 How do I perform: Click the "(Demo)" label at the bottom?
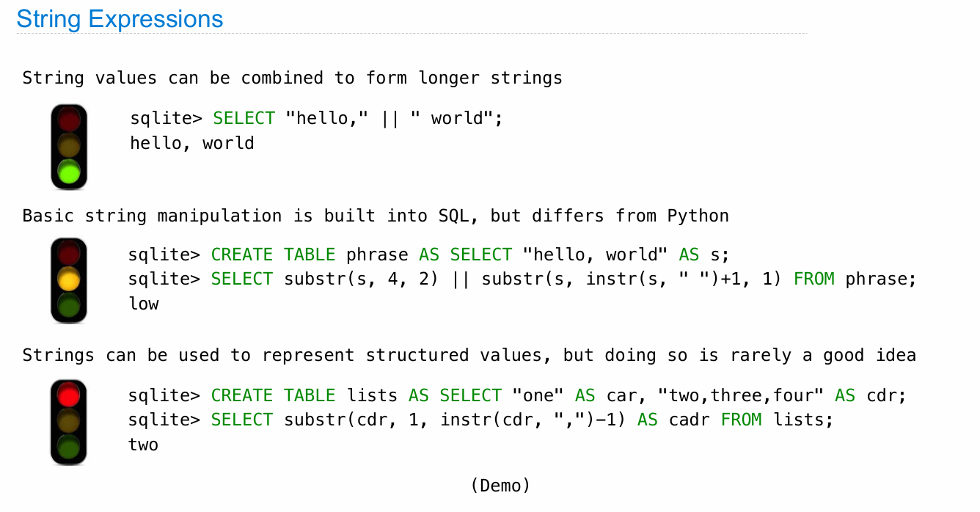click(500, 485)
